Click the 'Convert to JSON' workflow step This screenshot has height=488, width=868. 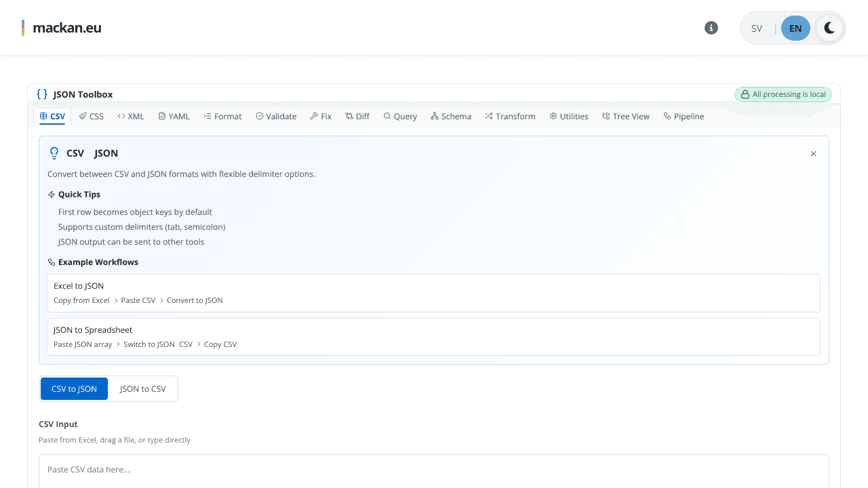point(195,300)
